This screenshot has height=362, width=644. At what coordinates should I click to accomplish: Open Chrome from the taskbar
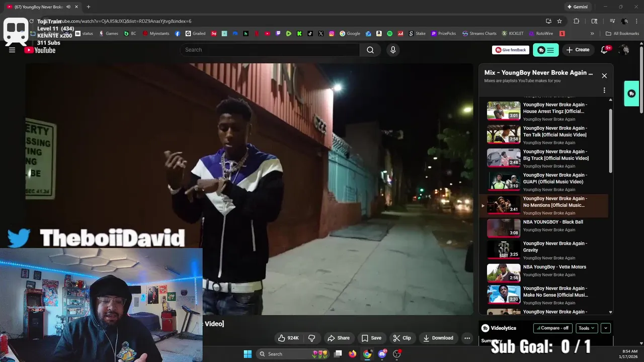point(367,354)
